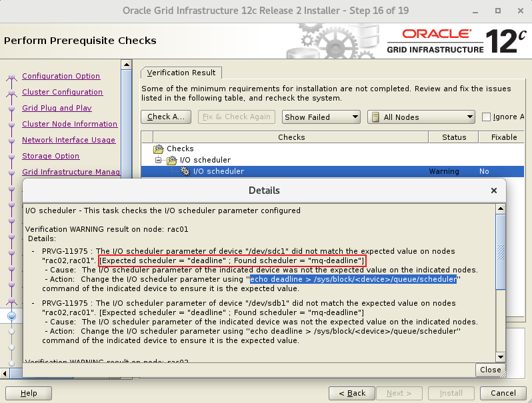Open the Cluster Configuration link
The width and height of the screenshot is (532, 403).
pos(63,92)
